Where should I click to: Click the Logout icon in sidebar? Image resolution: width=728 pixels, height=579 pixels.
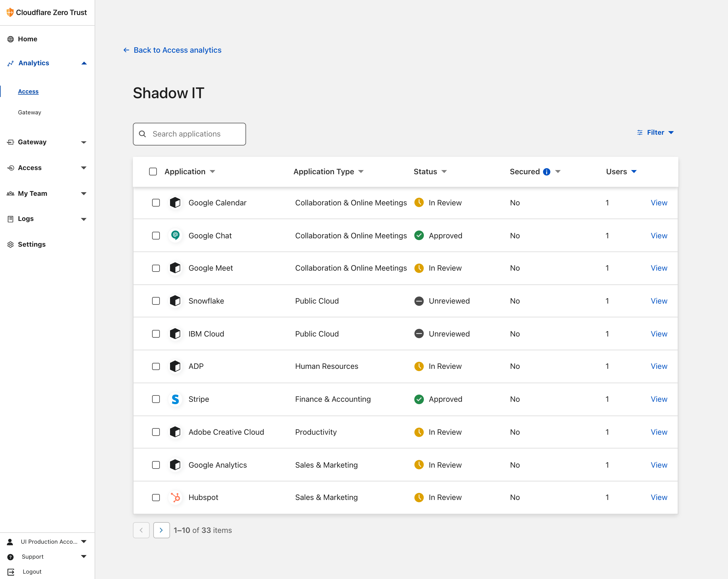pos(11,572)
